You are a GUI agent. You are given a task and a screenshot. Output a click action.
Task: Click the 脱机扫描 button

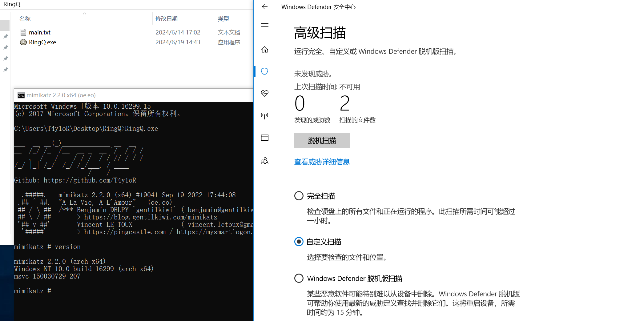(322, 140)
